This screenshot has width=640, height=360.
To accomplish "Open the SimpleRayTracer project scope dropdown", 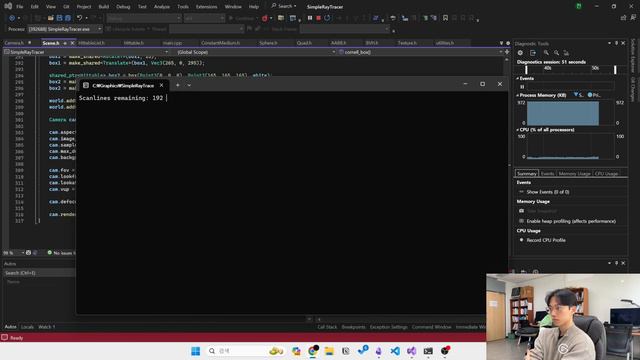I will [86, 52].
